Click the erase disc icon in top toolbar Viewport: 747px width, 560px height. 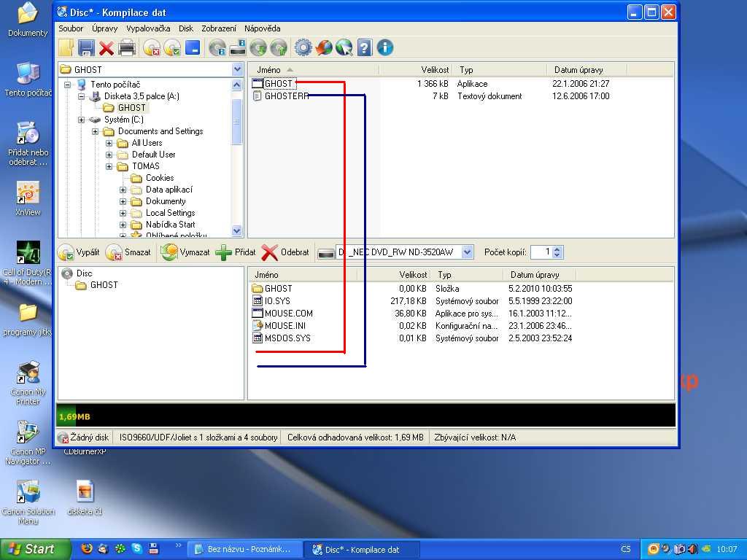tap(152, 47)
